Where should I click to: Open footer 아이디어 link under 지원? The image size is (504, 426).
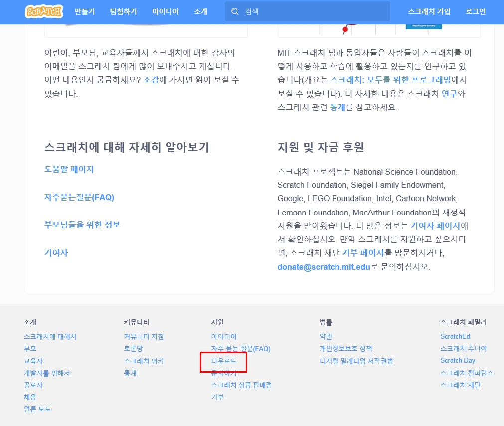(x=224, y=337)
